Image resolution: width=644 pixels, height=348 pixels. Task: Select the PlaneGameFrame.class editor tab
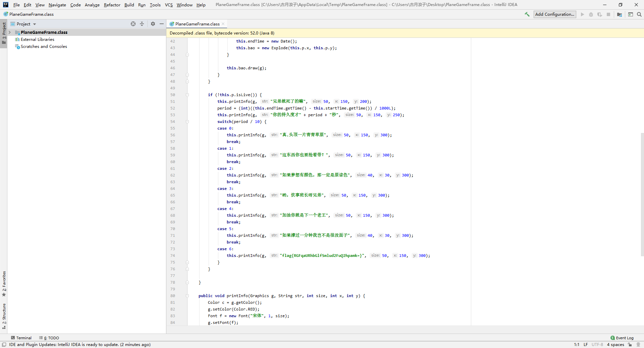197,24
